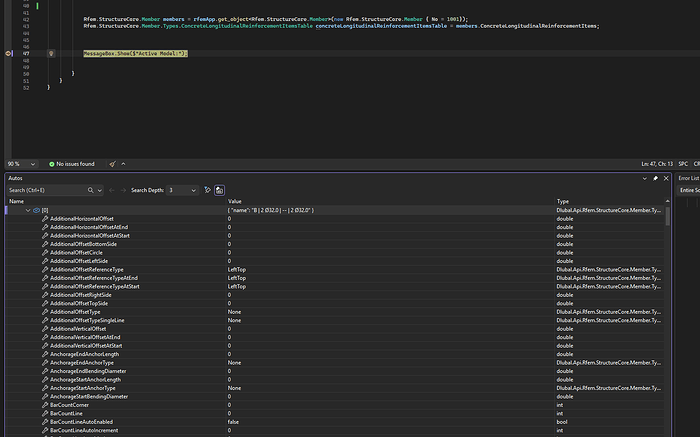Viewport: 700px width, 437px height.
Task: Pin the Autos window with pushpin
Action: pyautogui.click(x=655, y=178)
